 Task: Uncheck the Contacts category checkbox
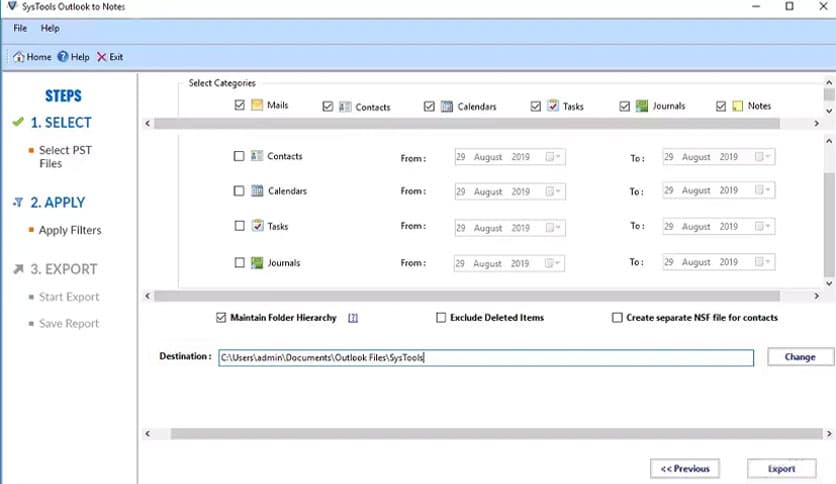328,107
